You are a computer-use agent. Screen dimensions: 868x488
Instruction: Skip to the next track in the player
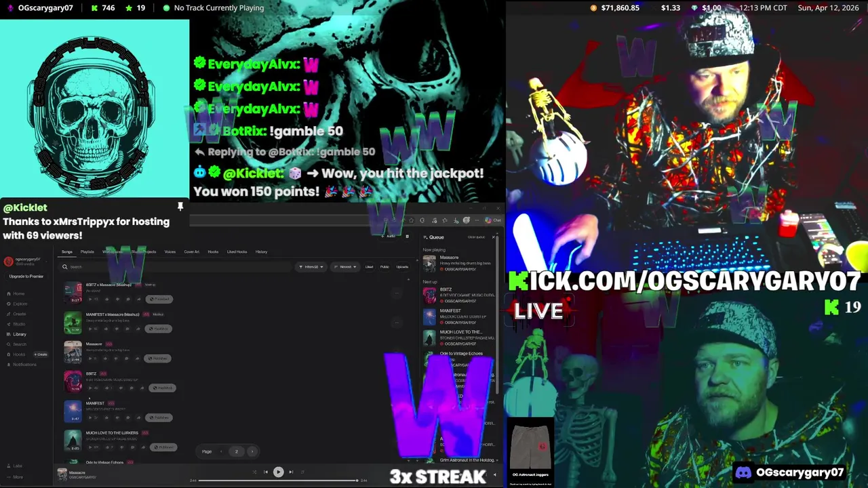pos(291,472)
